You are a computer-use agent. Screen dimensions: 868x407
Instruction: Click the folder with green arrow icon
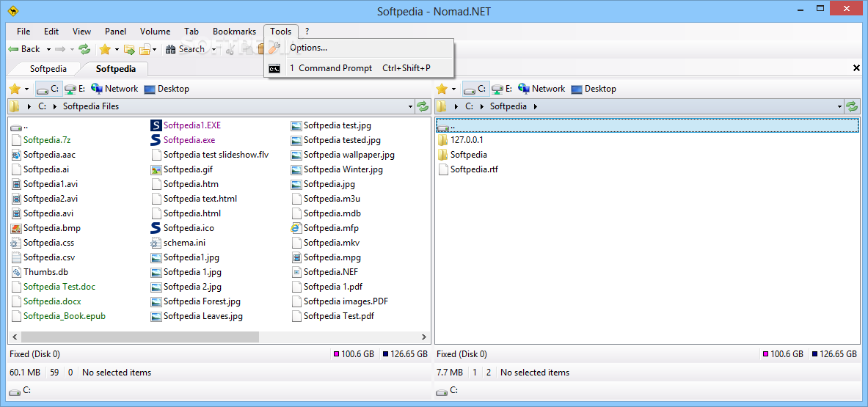coord(130,49)
